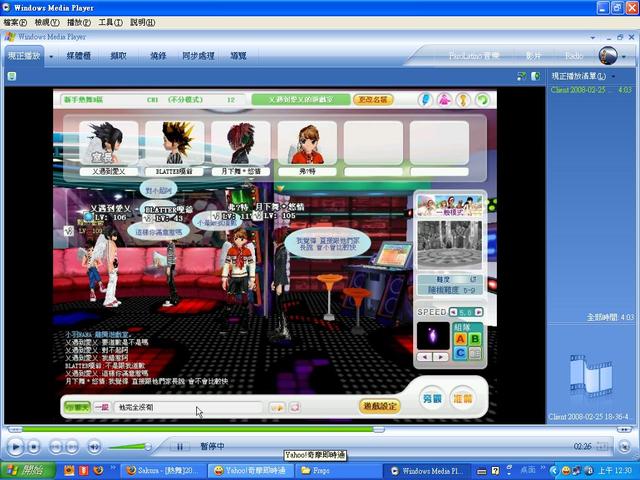Open the orange quick launch icon
Image resolution: width=640 pixels, height=480 pixels.
pos(69,471)
